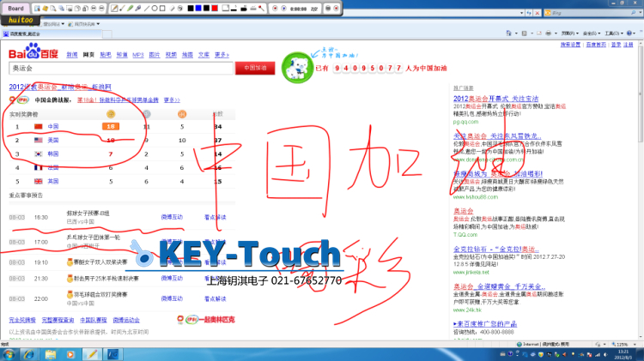
Task: Open the 2012奥运会开幕式 ad link
Action: pyautogui.click(x=495, y=99)
